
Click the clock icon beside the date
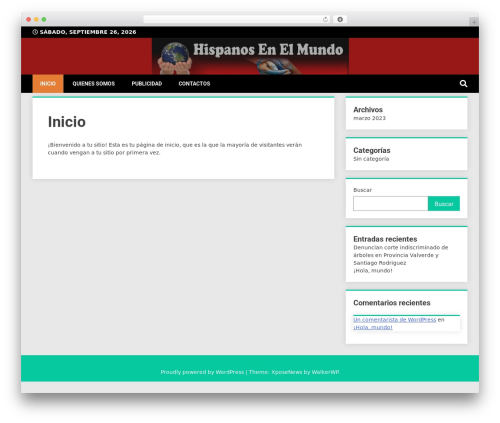coord(35,32)
